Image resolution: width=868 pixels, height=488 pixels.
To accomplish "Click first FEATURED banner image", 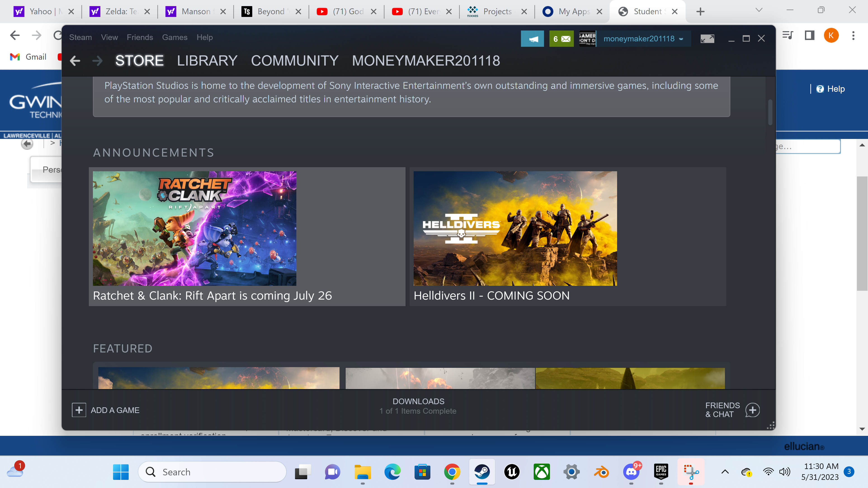I will point(219,378).
